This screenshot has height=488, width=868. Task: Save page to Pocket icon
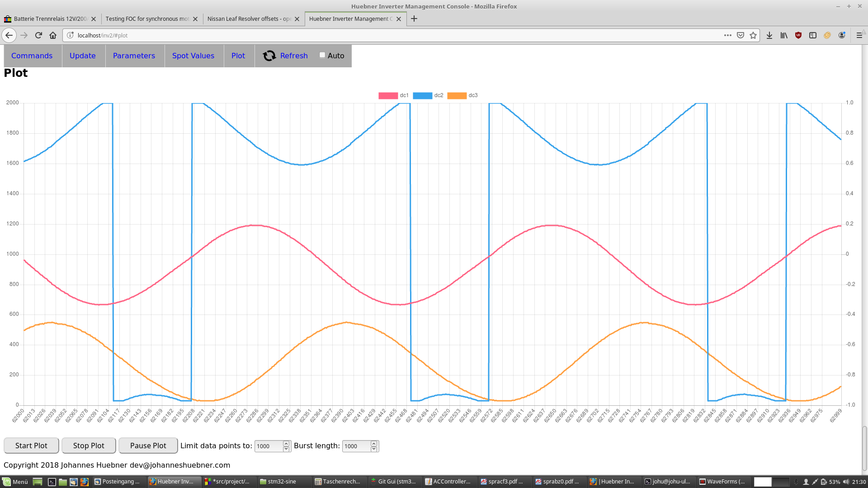point(741,35)
